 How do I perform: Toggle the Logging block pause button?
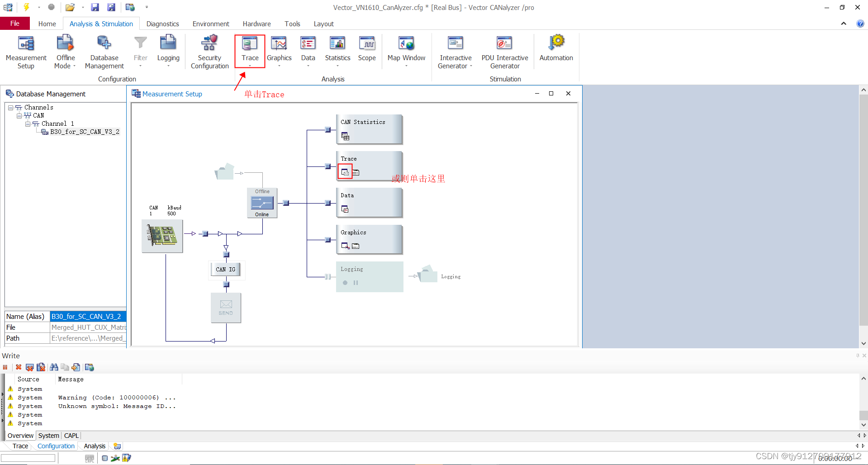pyautogui.click(x=356, y=283)
